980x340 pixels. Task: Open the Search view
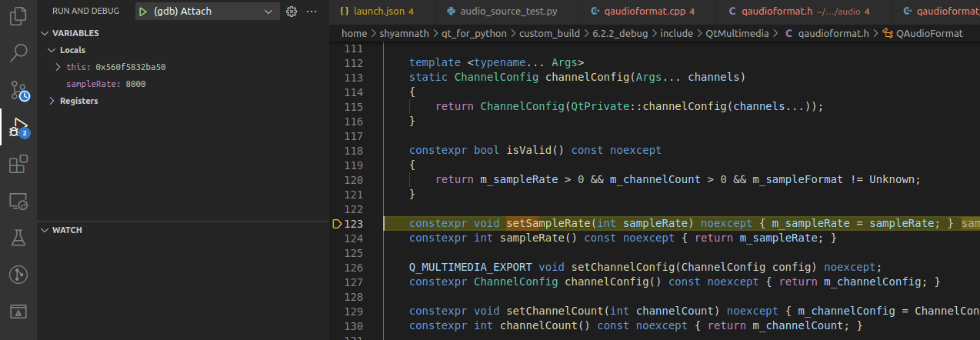[18, 53]
